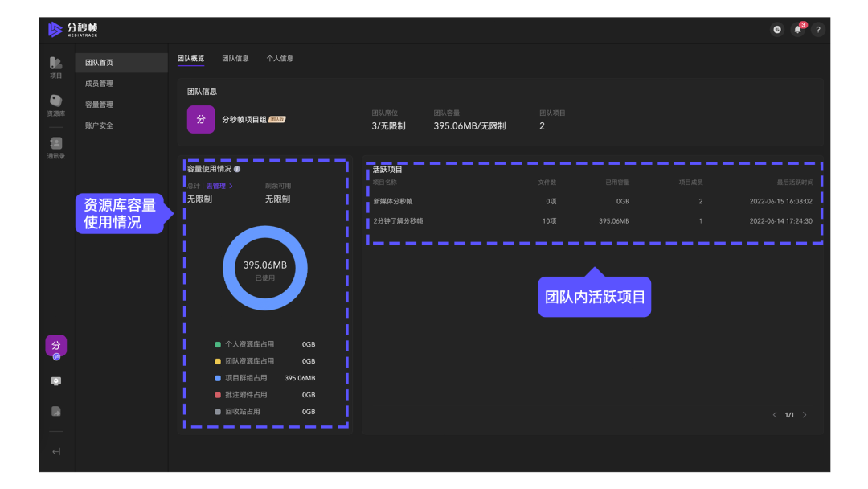
Task: Click the blue 项目群组占用 legend swatch
Action: point(218,378)
